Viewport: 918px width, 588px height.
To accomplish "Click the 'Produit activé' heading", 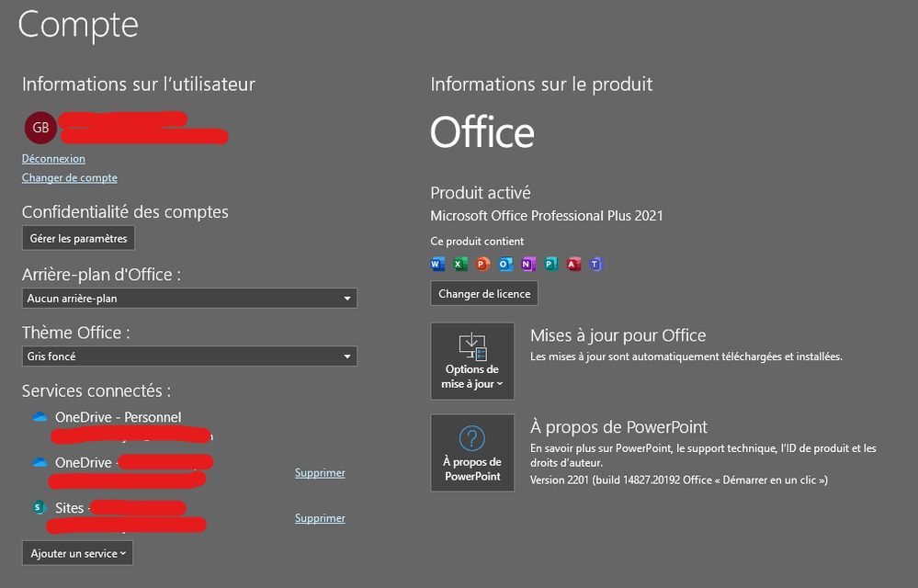I will pos(480,193).
